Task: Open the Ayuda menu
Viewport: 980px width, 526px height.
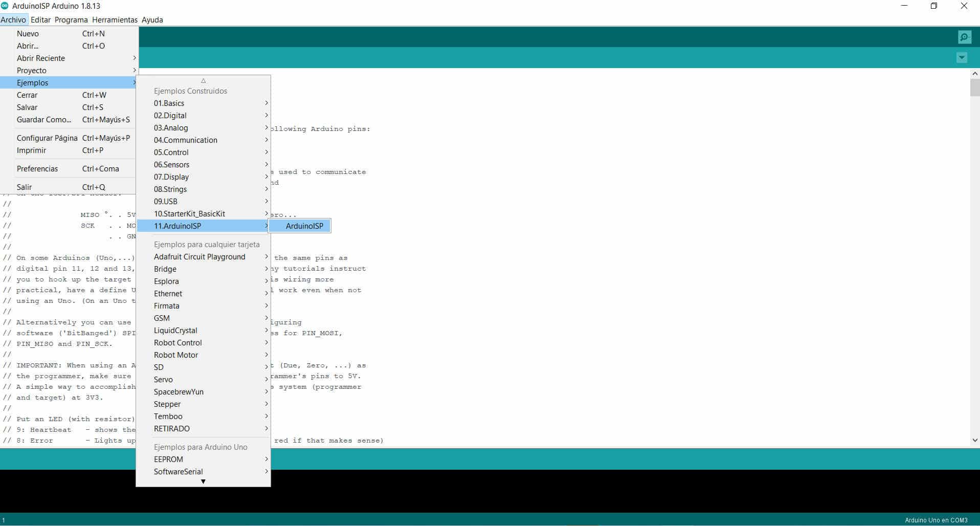Action: [152, 20]
